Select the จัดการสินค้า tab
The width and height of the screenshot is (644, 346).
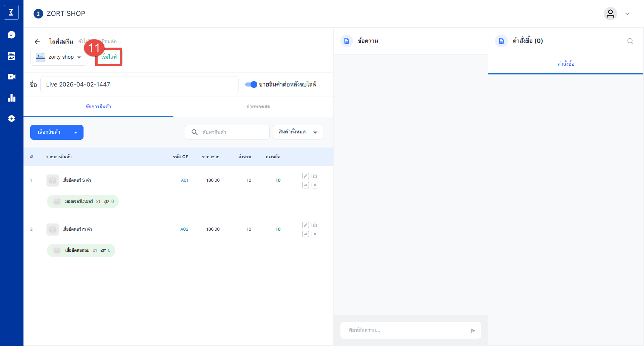click(x=98, y=107)
